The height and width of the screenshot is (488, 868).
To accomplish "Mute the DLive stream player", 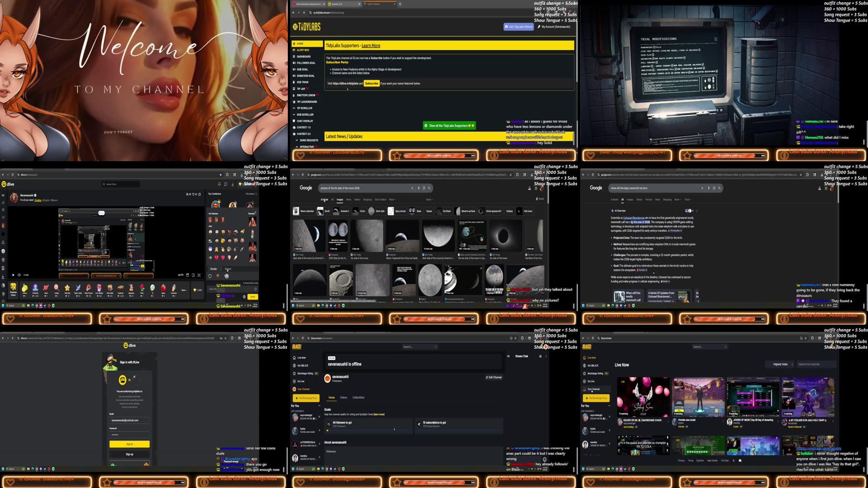I will [19, 275].
